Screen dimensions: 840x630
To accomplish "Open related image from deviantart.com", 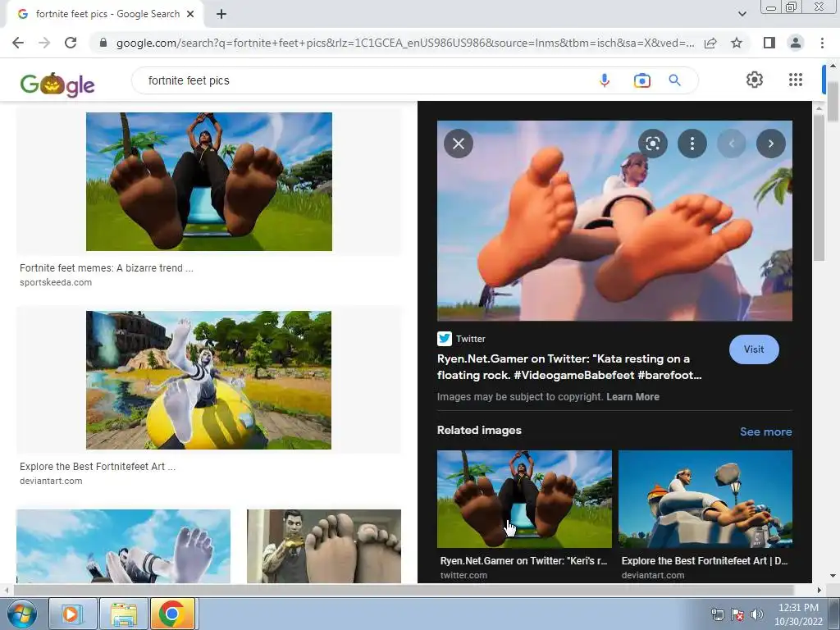I will 705,499.
